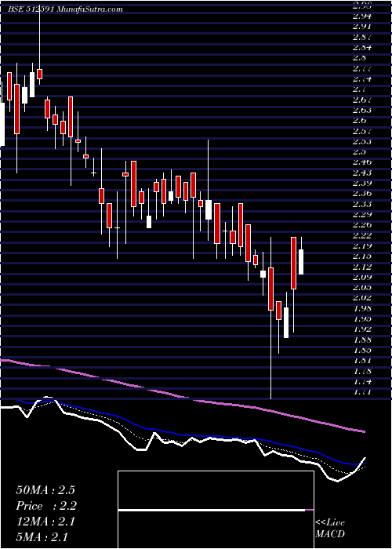Select the 5MA : 2.1 legend entry
Image resolution: width=392 pixels, height=549 pixels.
pos(42,537)
